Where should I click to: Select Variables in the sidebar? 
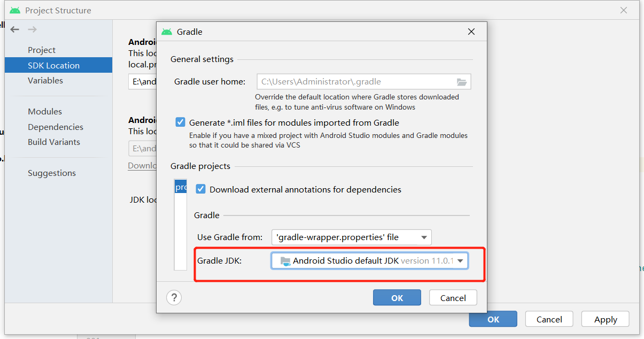click(45, 80)
